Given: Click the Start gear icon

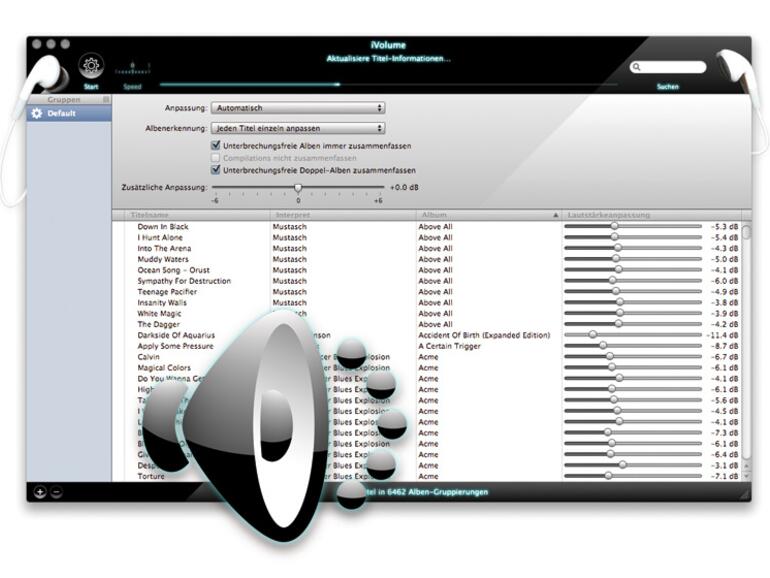Looking at the screenshot, I should click(91, 66).
